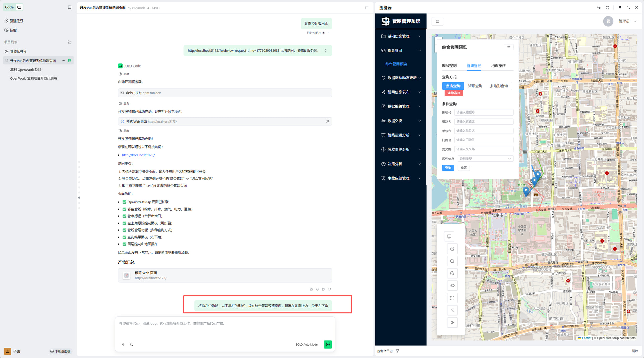The image size is (644, 358).
Task: Refresh the browser preview panel
Action: coord(607,8)
